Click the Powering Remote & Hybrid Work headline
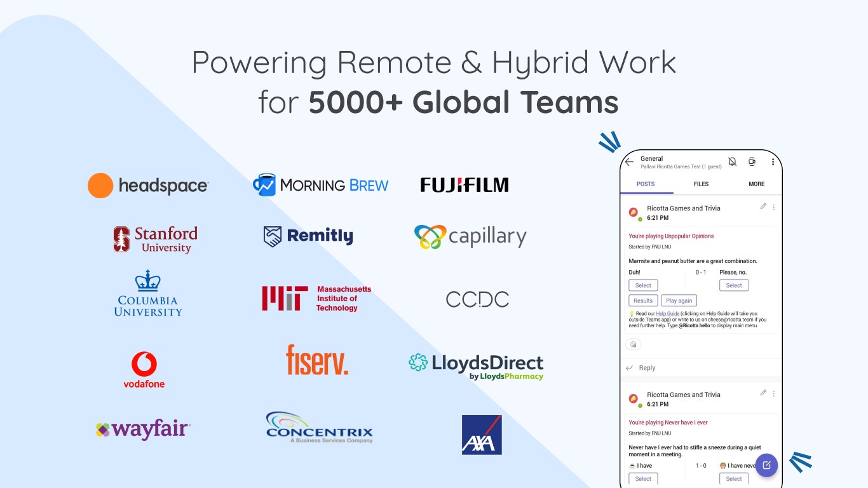The width and height of the screenshot is (868, 488). tap(434, 62)
